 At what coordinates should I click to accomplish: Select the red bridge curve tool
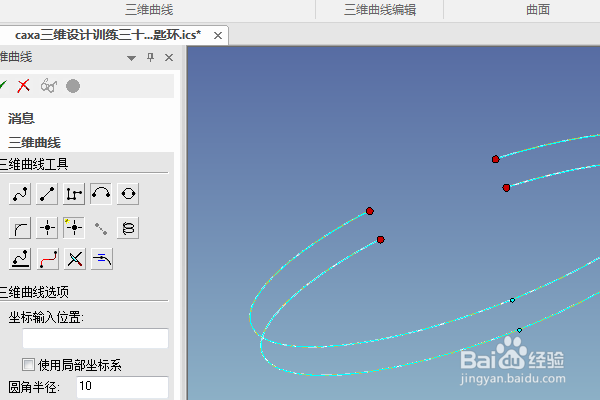48,259
